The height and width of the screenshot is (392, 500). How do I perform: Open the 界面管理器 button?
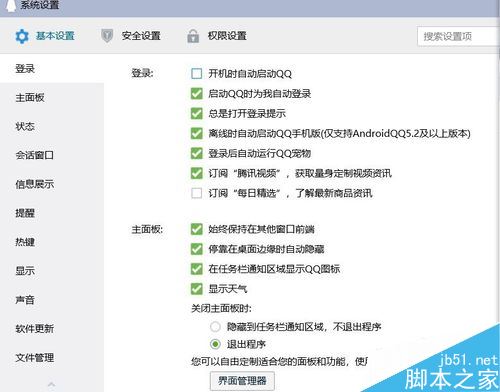point(242,380)
